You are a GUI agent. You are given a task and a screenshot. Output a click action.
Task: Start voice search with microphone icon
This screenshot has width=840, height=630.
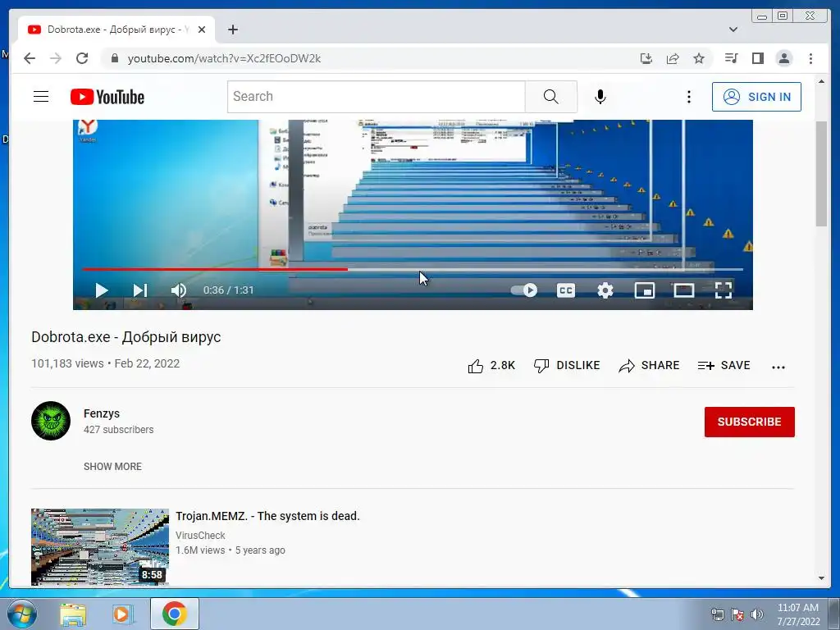point(600,97)
